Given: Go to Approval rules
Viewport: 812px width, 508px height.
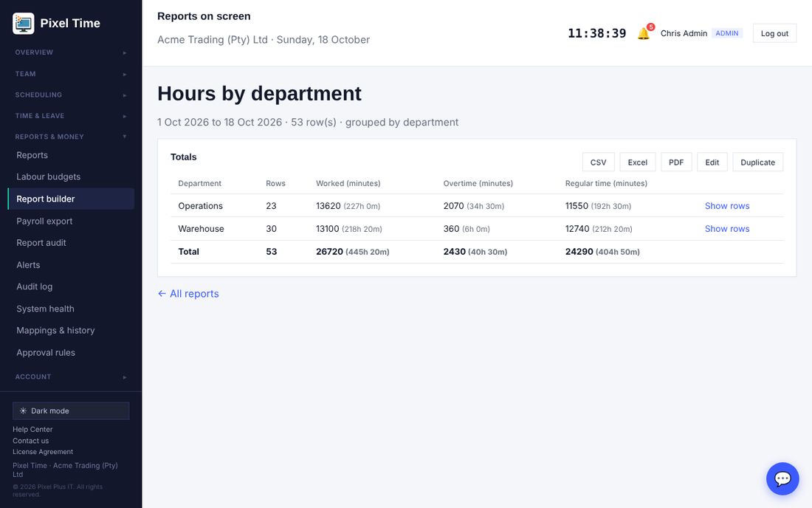Looking at the screenshot, I should pos(71,353).
